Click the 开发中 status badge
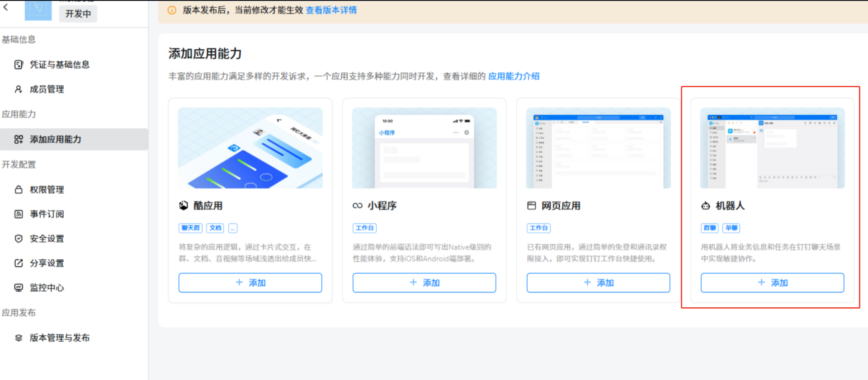Screen dimensions: 868x380 pyautogui.click(x=78, y=14)
